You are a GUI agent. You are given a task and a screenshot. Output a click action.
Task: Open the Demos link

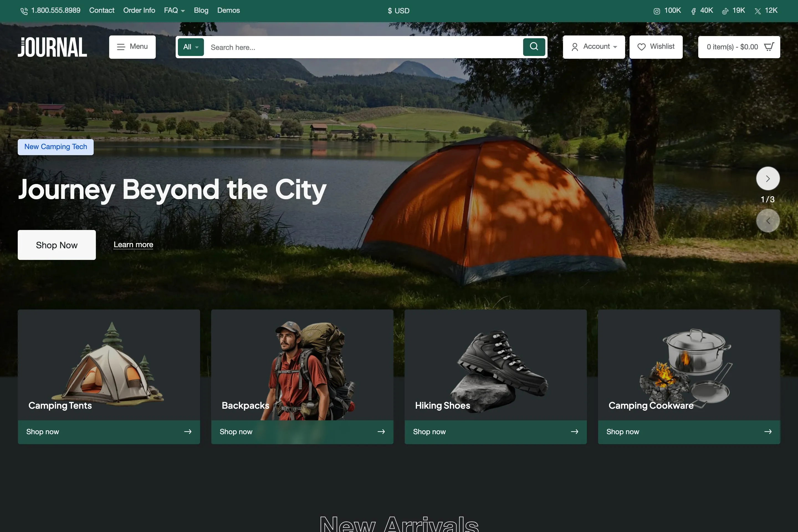pos(228,11)
